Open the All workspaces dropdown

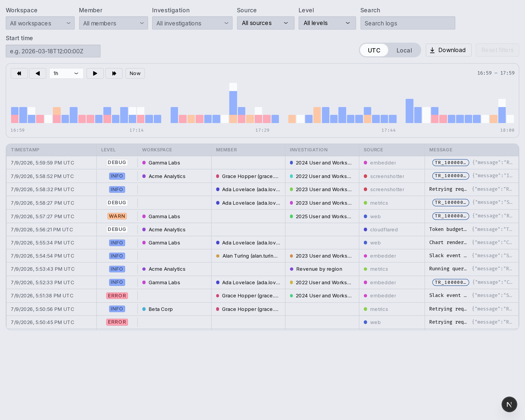(x=40, y=23)
